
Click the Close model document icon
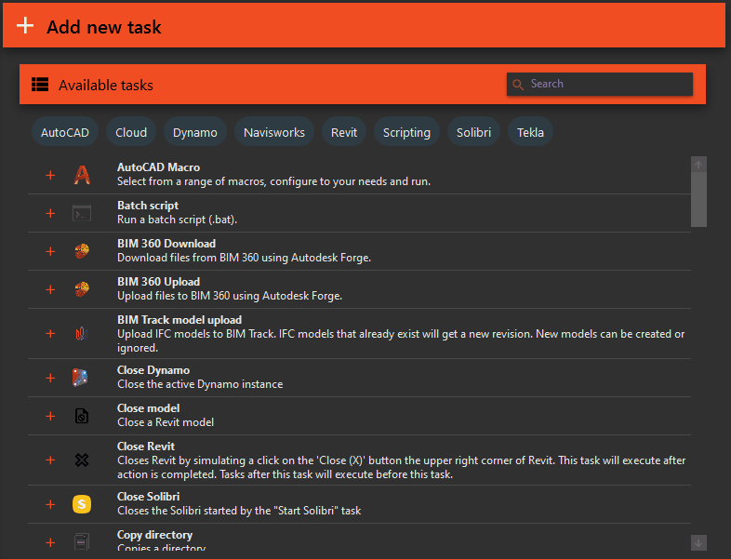point(82,416)
